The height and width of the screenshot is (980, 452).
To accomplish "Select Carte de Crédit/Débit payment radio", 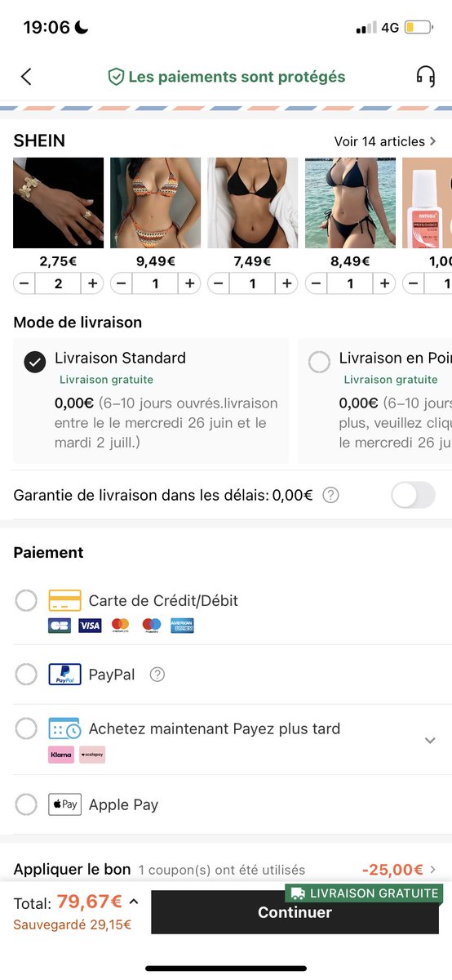I will click(x=26, y=601).
